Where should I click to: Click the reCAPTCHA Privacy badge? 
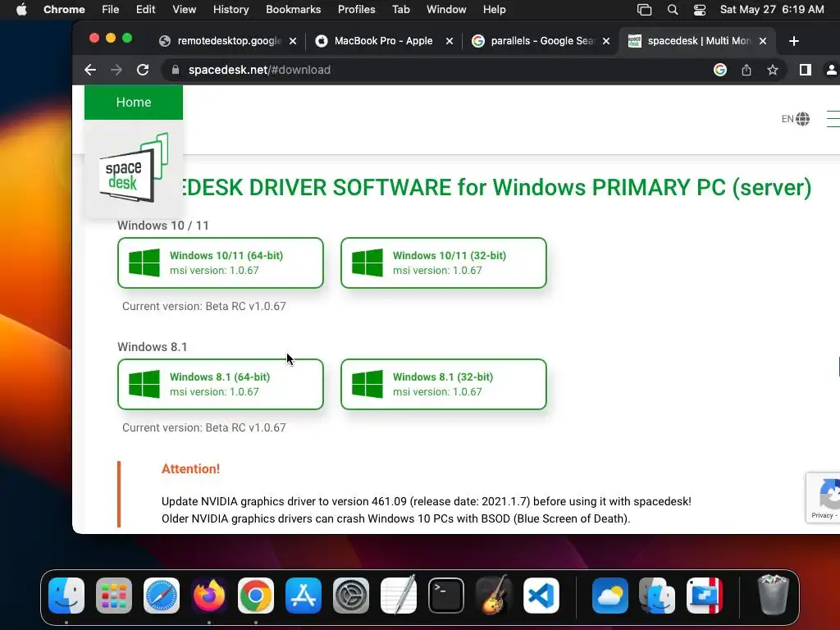(824, 498)
